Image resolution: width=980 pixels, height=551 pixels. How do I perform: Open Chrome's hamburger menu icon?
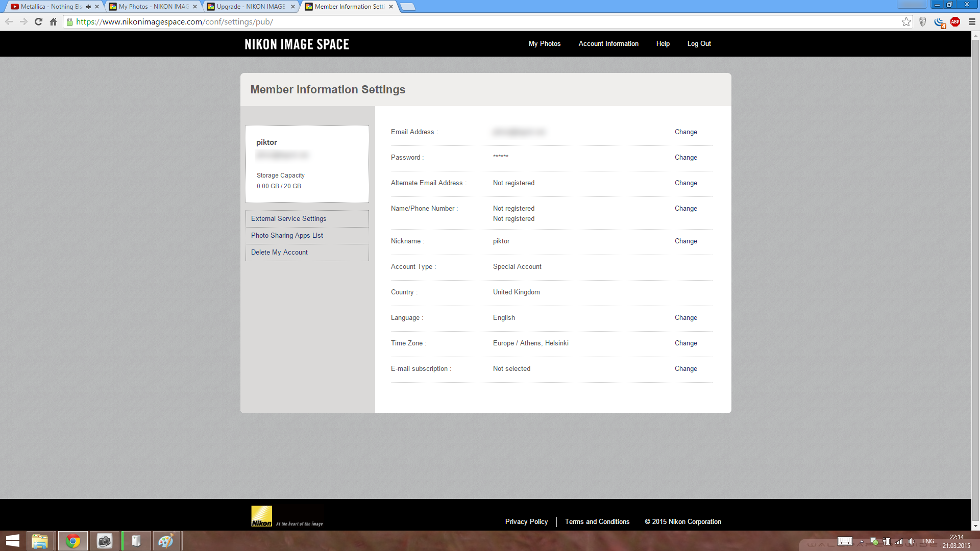(972, 21)
